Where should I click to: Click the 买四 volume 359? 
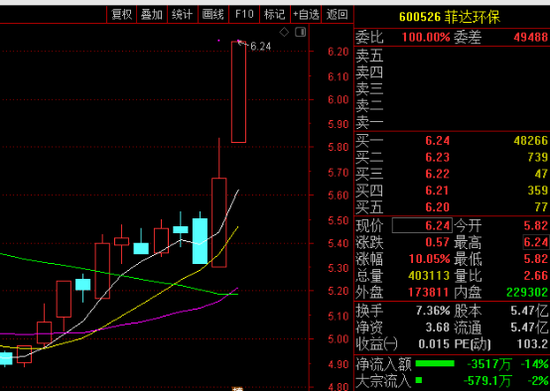click(538, 190)
